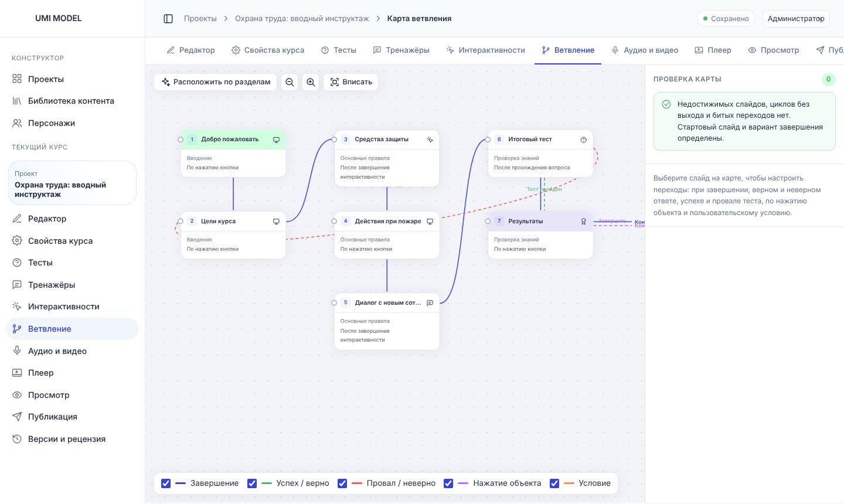Screen dimensions: 844x504
Task: Click the question icon on Итоговый тест node
Action: tap(583, 140)
